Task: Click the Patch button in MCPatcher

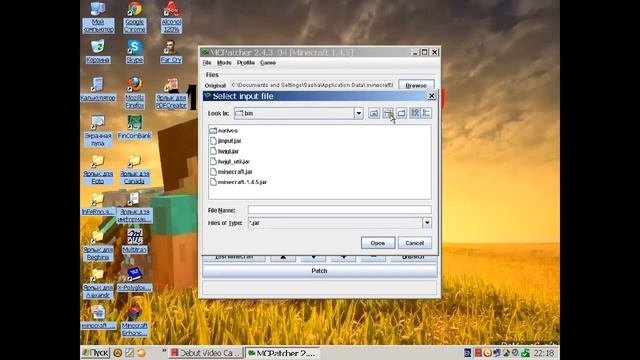Action: (320, 271)
